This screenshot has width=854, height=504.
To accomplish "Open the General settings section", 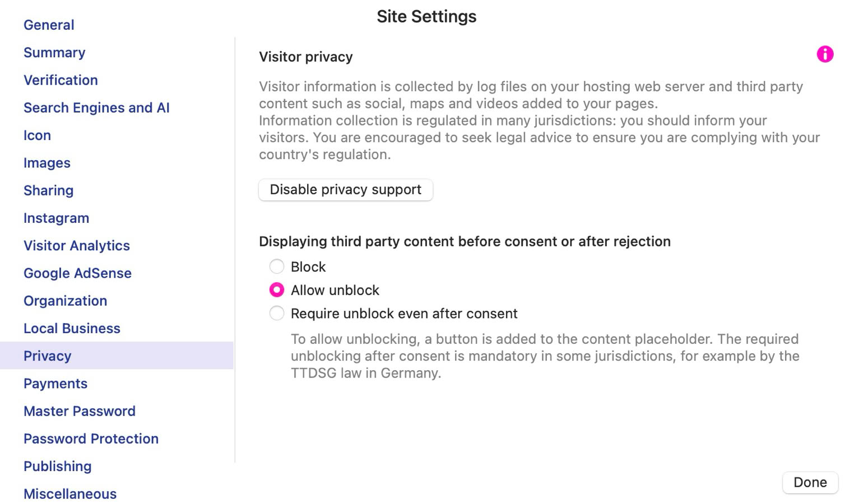I will (x=49, y=25).
